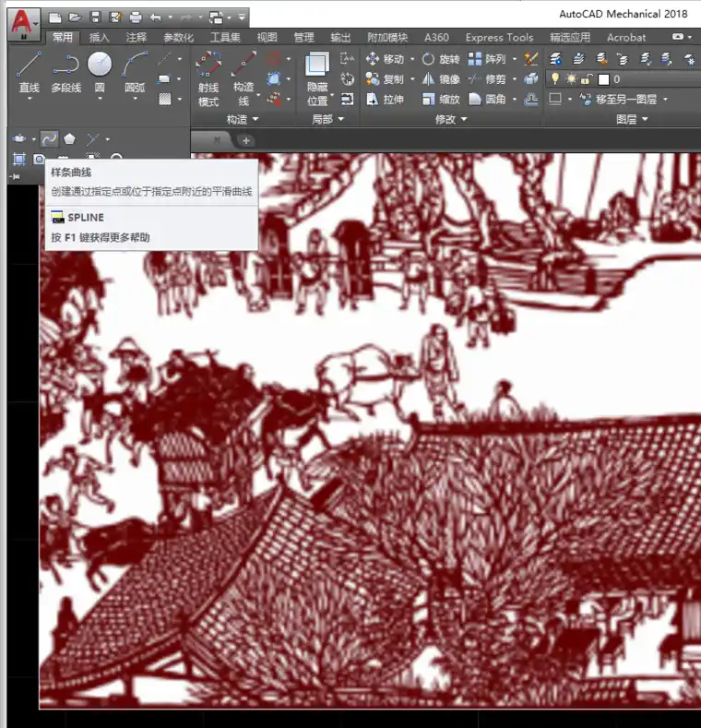Click the 移至另一图层 button

618,100
